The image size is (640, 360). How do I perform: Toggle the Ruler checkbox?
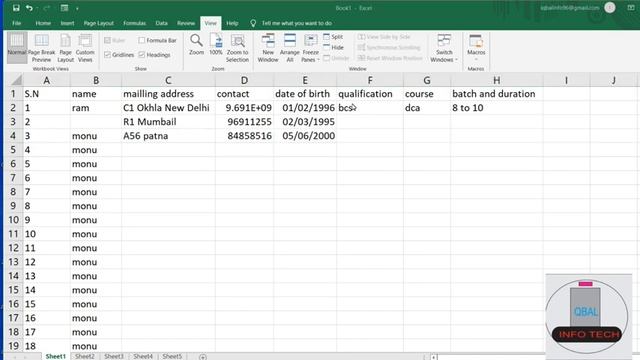108,40
